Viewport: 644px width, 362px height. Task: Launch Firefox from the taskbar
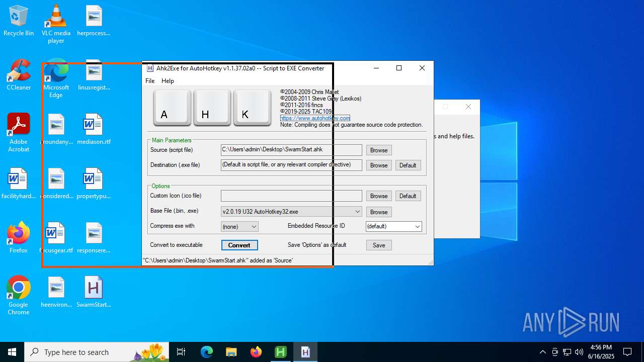tap(256, 352)
